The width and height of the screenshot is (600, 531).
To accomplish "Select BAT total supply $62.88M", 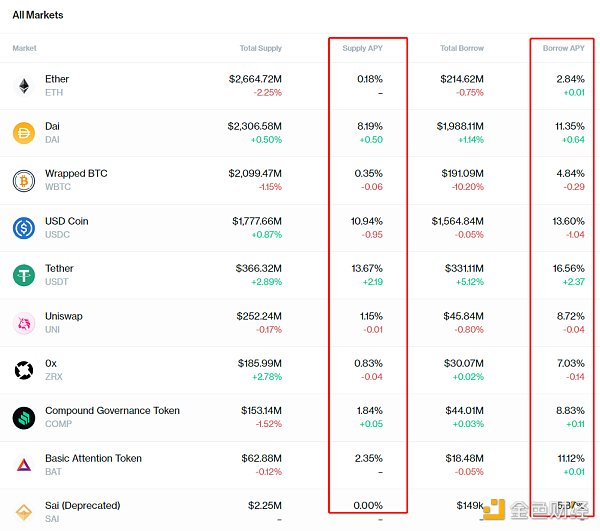I will click(x=262, y=458).
